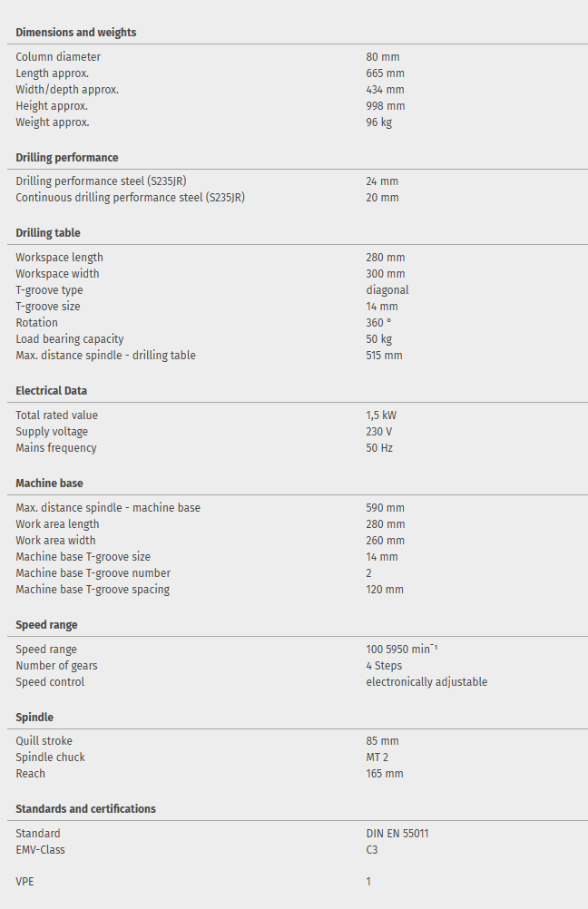588x909 pixels.
Task: Select the Number of gears label
Action: pyautogui.click(x=56, y=666)
